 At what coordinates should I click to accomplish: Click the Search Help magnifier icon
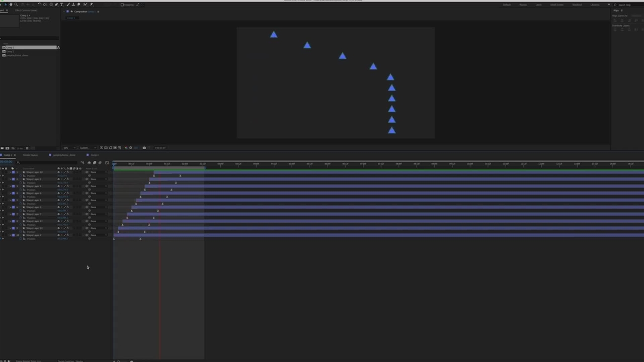pyautogui.click(x=615, y=5)
